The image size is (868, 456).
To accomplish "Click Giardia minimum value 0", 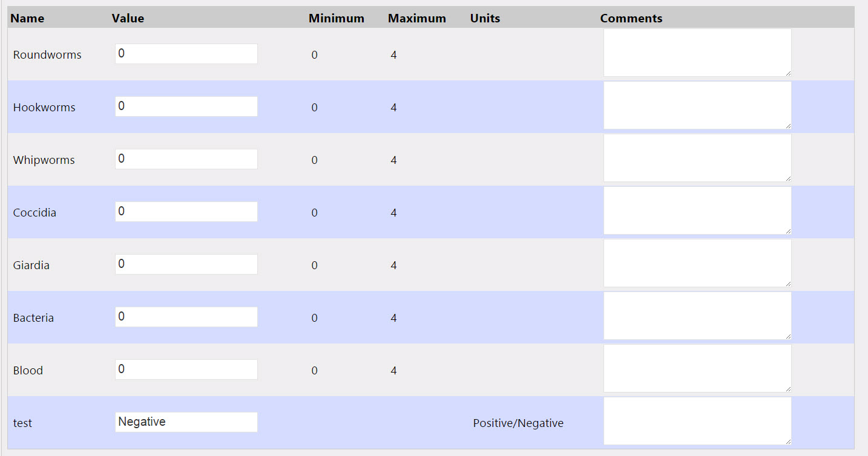I will (314, 265).
